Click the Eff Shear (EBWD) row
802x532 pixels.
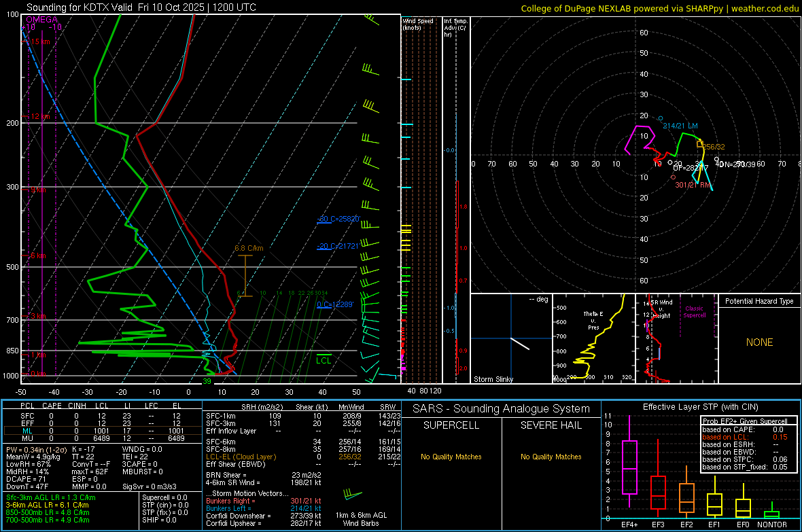pos(303,464)
